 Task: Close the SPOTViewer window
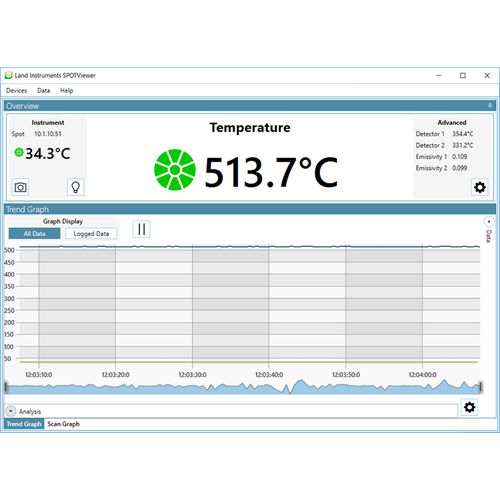click(x=487, y=76)
